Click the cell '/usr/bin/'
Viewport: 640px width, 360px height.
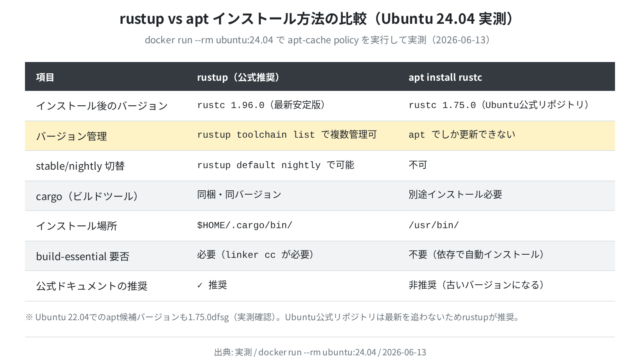point(433,225)
